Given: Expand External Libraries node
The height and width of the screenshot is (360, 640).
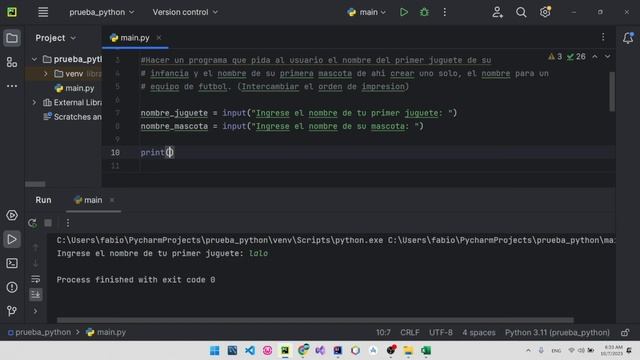Looking at the screenshot, I should (x=34, y=102).
